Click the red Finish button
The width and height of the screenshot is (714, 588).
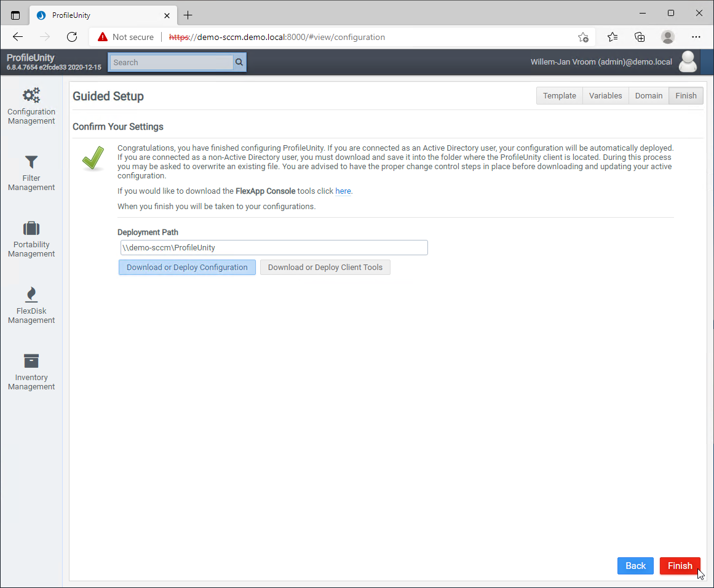[680, 566]
